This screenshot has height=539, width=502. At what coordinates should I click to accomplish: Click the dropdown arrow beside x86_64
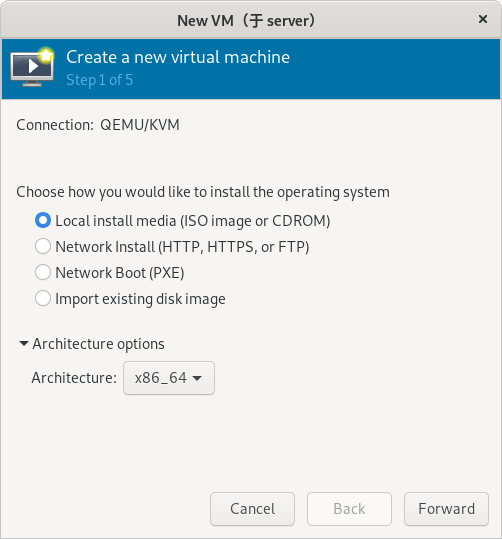[197, 378]
